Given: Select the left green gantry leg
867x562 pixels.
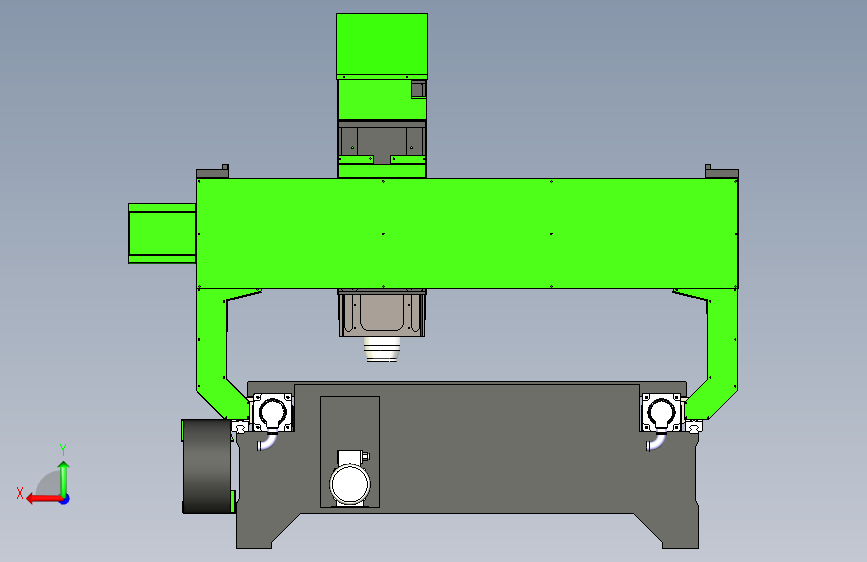Looking at the screenshot, I should [213, 354].
